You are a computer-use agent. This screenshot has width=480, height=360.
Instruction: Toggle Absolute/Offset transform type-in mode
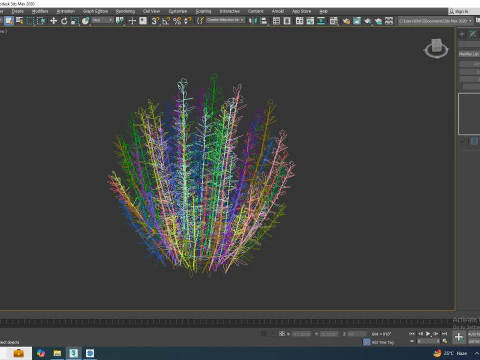(x=282, y=334)
